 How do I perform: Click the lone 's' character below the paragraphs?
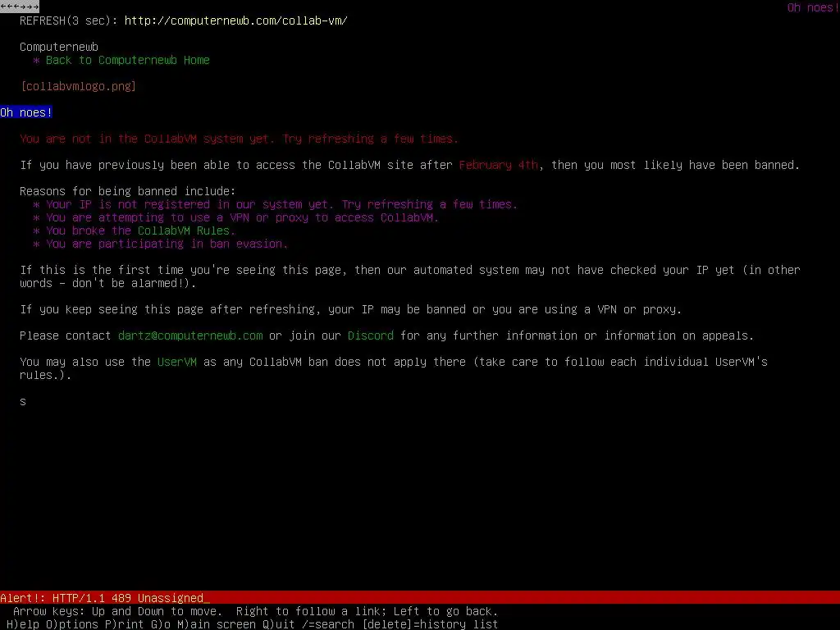pos(23,401)
